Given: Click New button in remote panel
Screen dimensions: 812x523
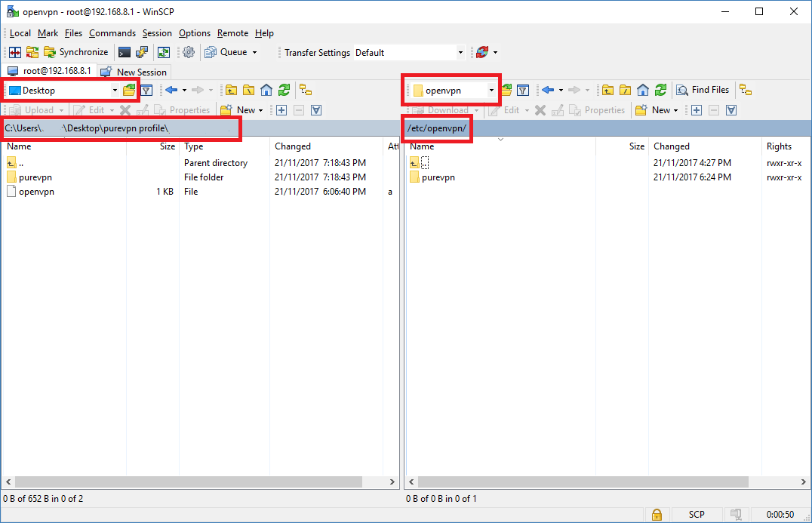Looking at the screenshot, I should click(657, 110).
